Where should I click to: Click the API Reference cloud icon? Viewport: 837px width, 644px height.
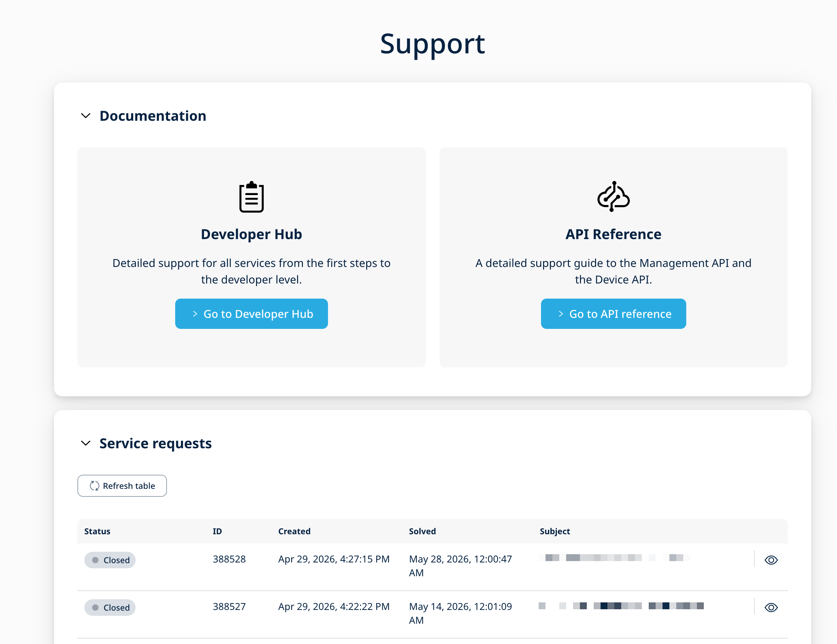tap(613, 196)
